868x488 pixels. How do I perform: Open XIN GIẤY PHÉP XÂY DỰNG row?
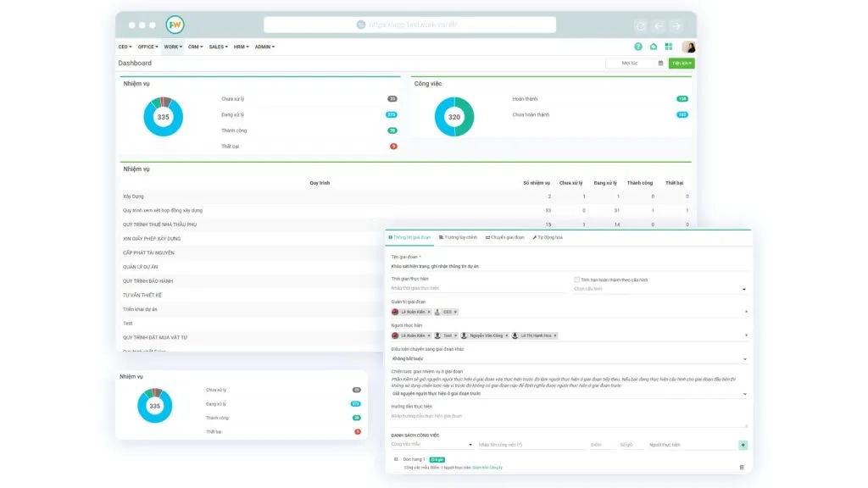[252, 239]
